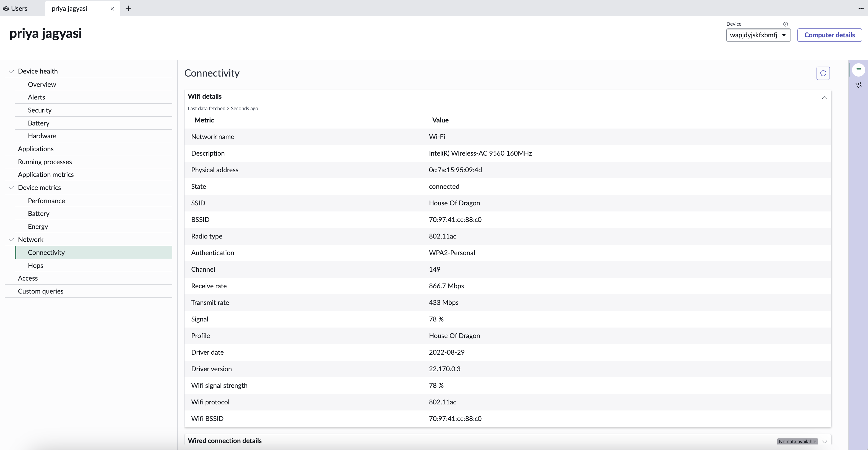Viewport: 868px width, 450px height.
Task: Click the Computer details button
Action: coord(829,35)
